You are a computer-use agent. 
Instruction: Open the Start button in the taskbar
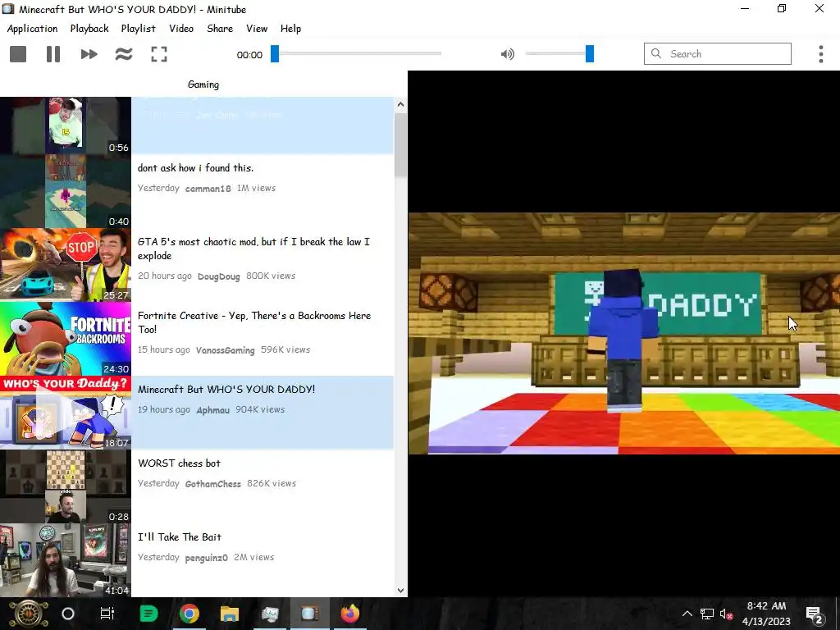point(29,614)
